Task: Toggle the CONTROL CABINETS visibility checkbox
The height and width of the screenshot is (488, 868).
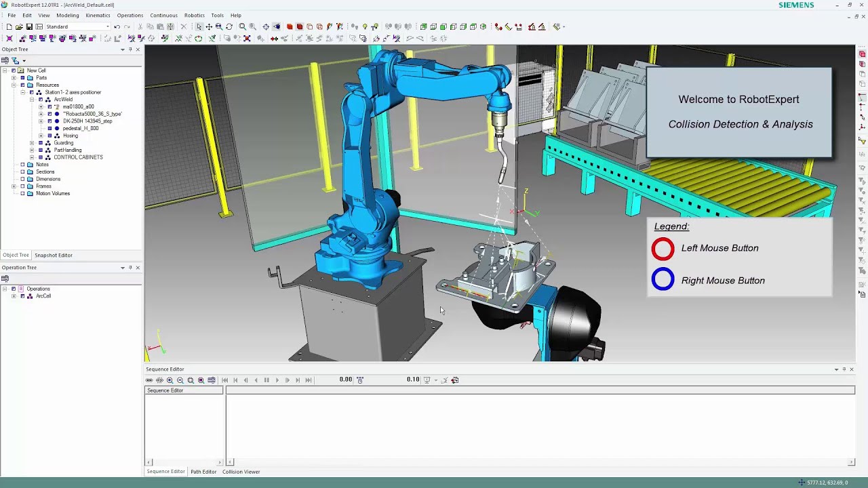Action: click(40, 157)
